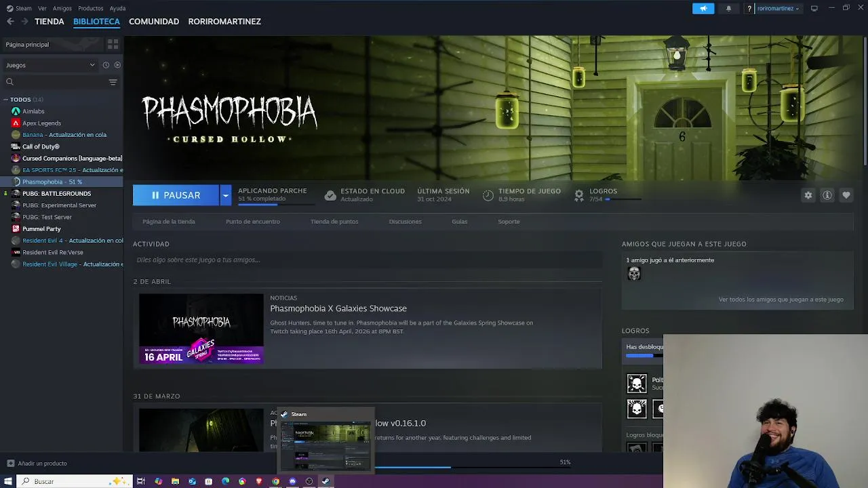Open the Amigos menu
This screenshot has width=868, height=488.
62,8
